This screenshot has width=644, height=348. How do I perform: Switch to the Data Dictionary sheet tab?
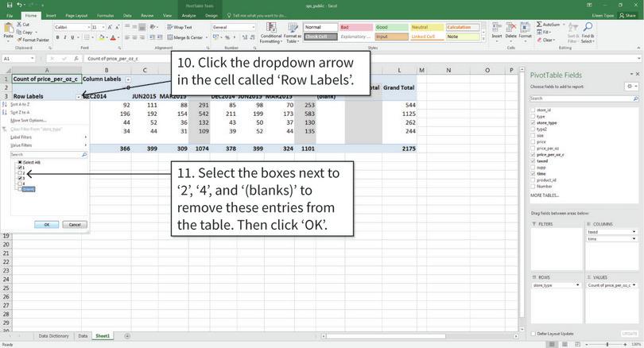[54, 336]
